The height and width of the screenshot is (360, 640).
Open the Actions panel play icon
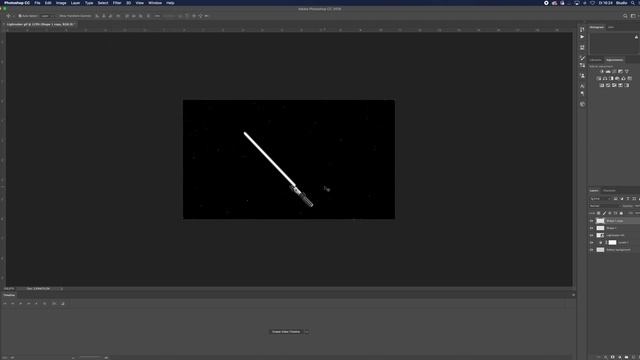pos(582,37)
